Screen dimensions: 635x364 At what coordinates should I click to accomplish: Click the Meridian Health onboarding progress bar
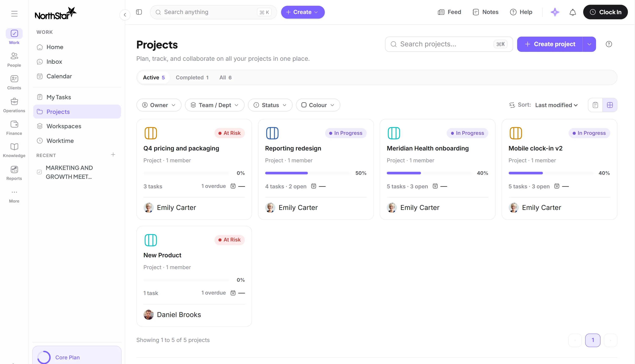pos(429,173)
